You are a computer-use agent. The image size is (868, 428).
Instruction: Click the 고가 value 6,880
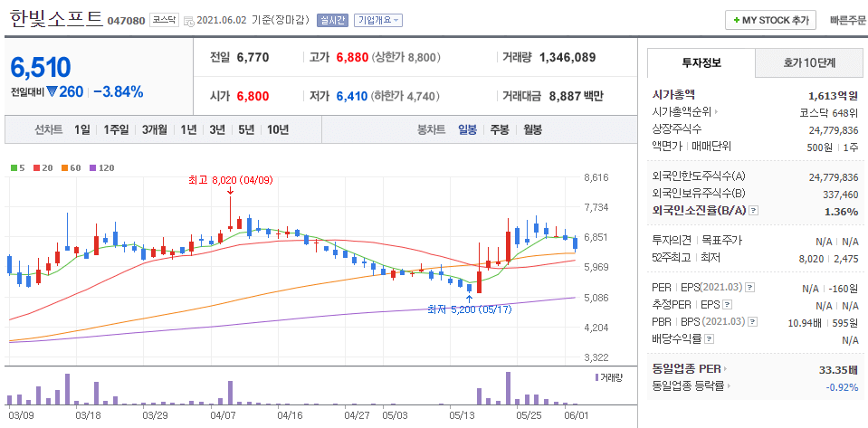(352, 57)
